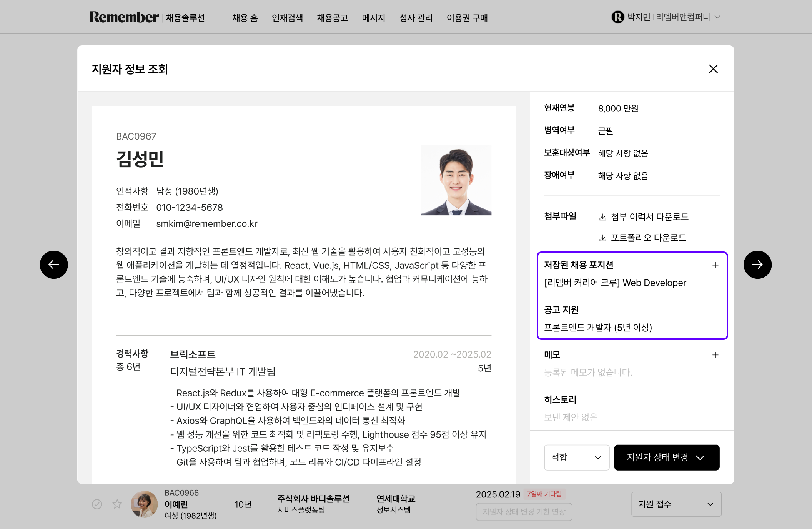Click the email smkim@remember.co.kr

coord(207,224)
